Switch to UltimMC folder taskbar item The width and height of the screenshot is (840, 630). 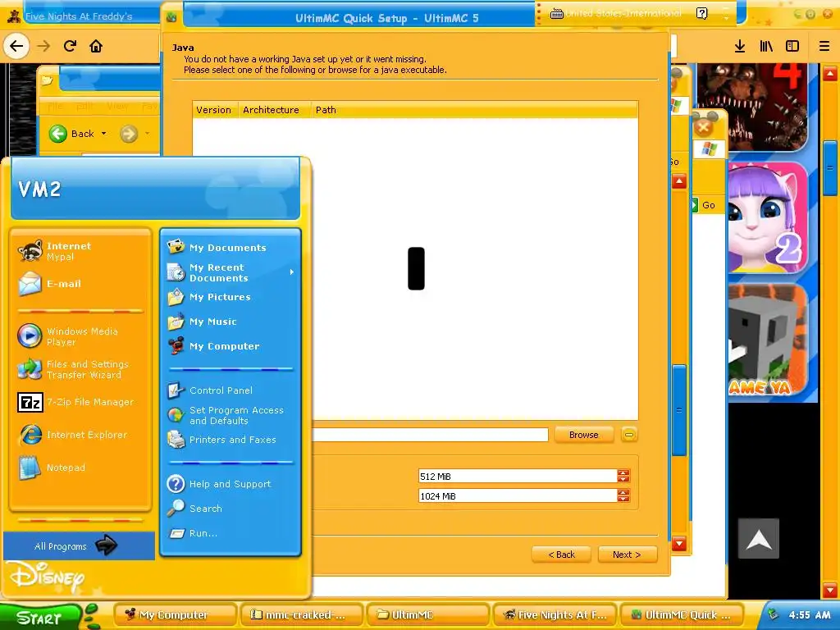(428, 615)
